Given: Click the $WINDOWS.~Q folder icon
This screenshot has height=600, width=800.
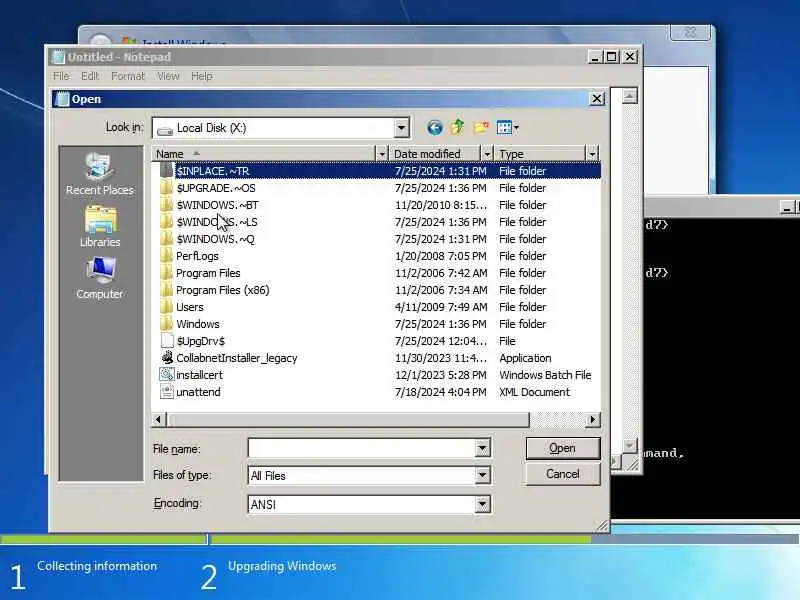Looking at the screenshot, I should click(166, 239).
